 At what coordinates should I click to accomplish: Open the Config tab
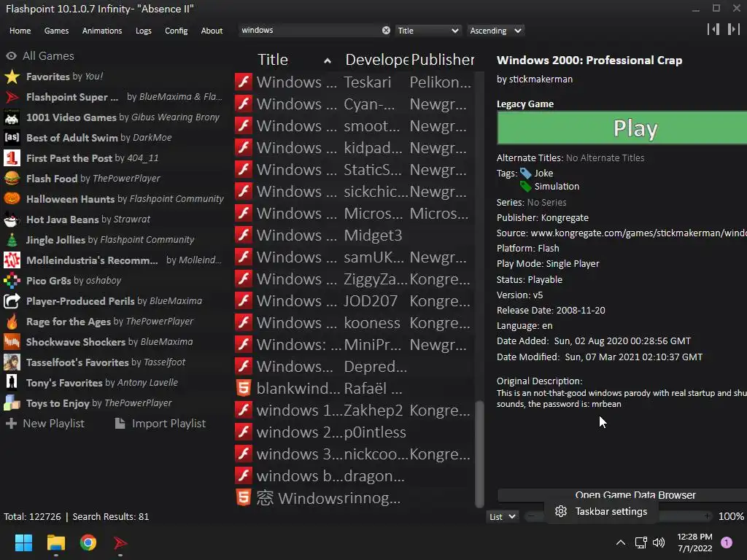pyautogui.click(x=177, y=31)
